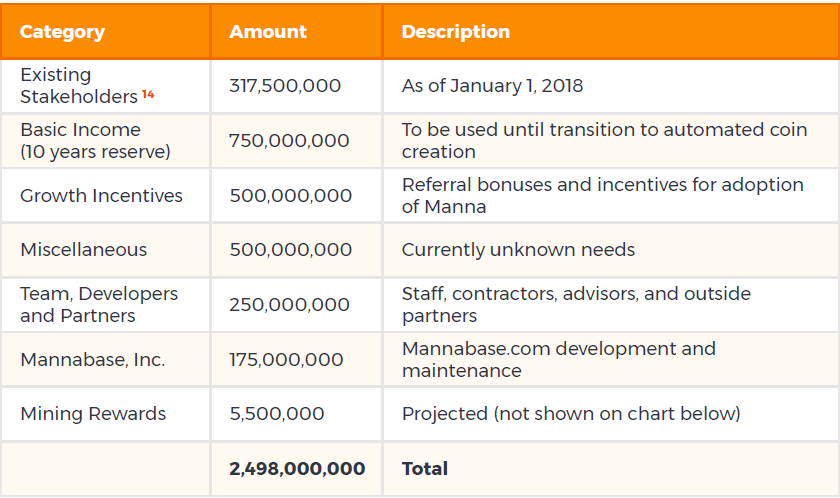
Task: Select the Existing Stakeholders category cell
Action: point(78,86)
